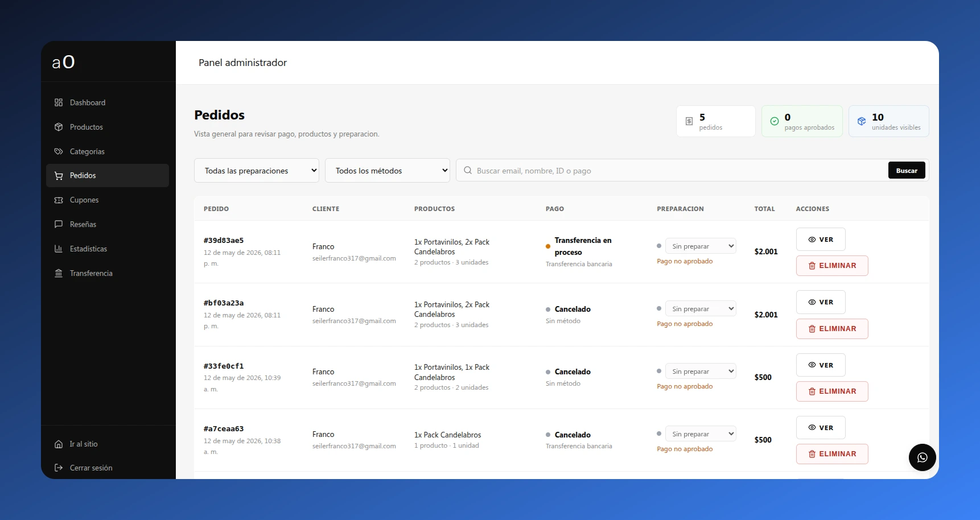Click the order ID text #bf03a23a
980x520 pixels.
coord(224,303)
